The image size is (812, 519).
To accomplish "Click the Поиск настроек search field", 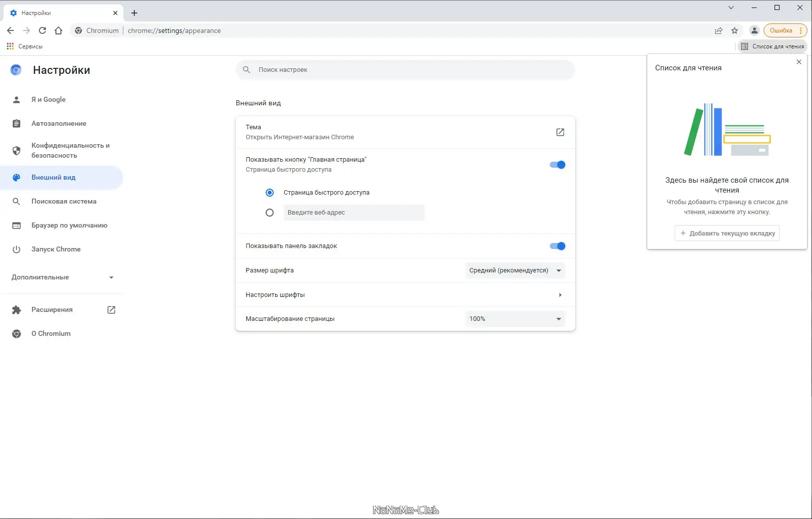I will pos(406,70).
